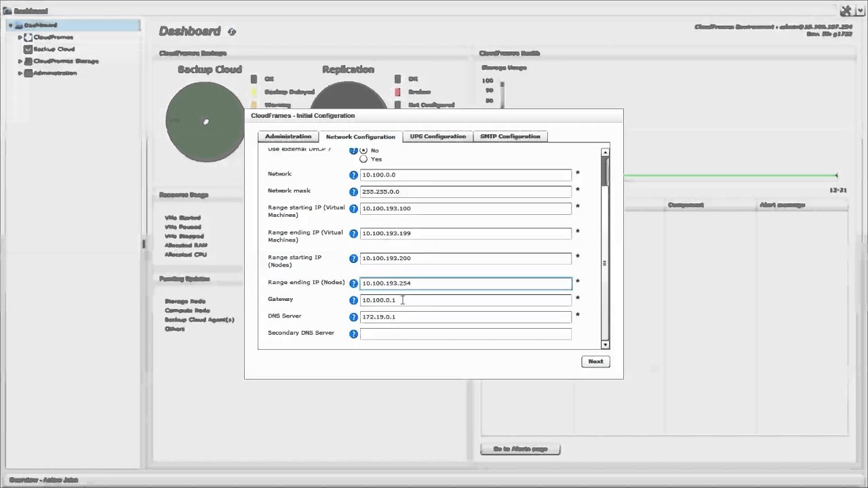The width and height of the screenshot is (868, 488).
Task: Click the empty Secondary DNS Server field
Action: [x=466, y=333]
